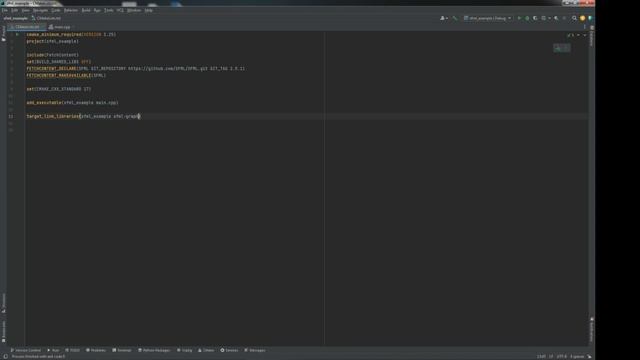The width and height of the screenshot is (640, 360).
Task: Open the Edit menu
Action: (14, 10)
